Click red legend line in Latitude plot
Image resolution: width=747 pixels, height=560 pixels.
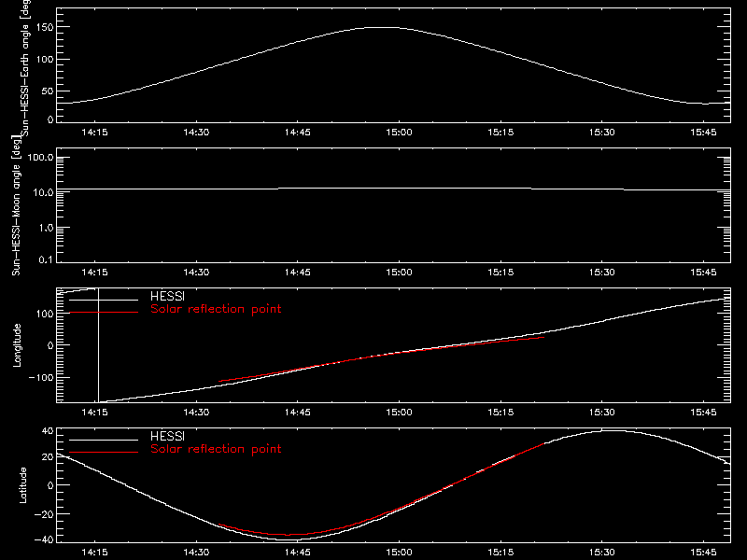click(104, 452)
